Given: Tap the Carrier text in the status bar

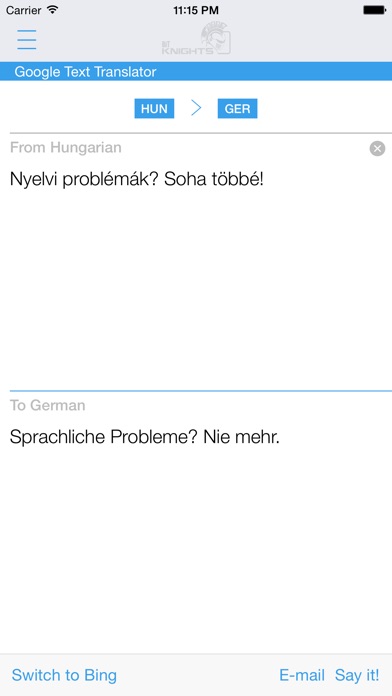Looking at the screenshot, I should [x=24, y=10].
